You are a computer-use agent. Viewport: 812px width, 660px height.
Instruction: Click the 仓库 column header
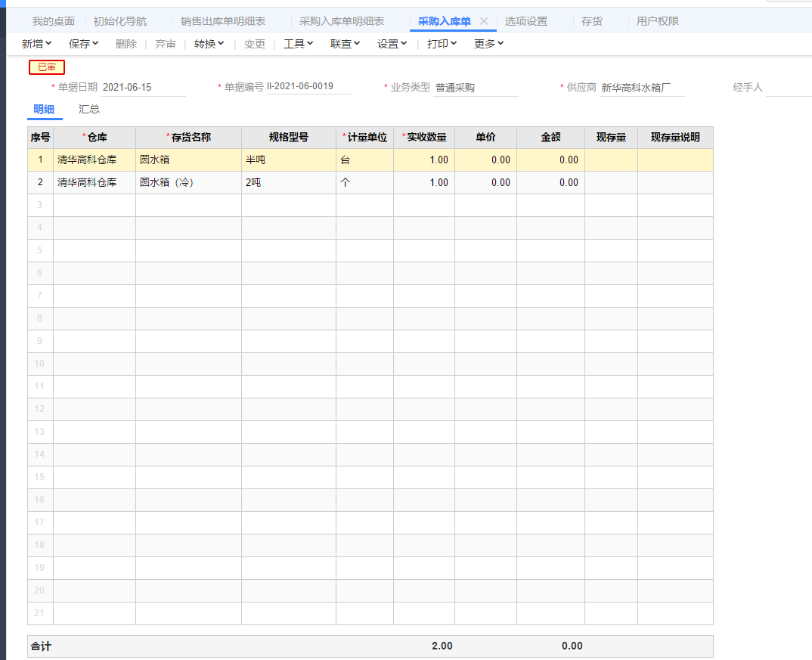[95, 138]
